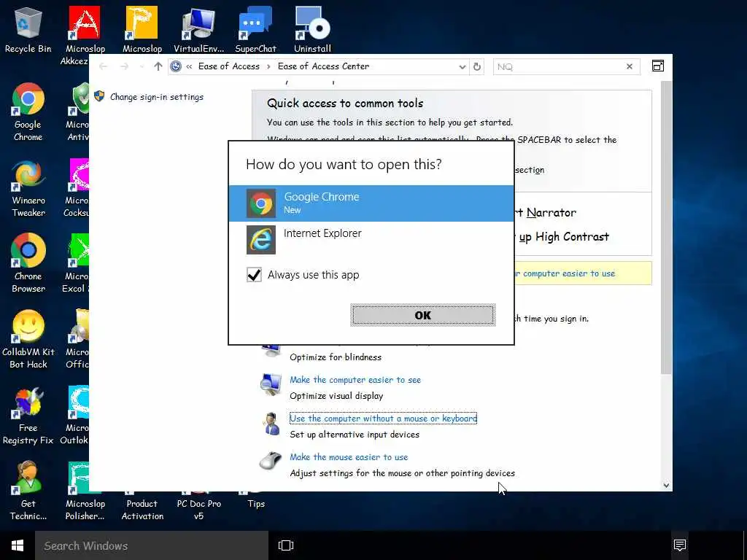This screenshot has height=560, width=747.
Task: Confirm the app choice with OK
Action: (x=422, y=315)
